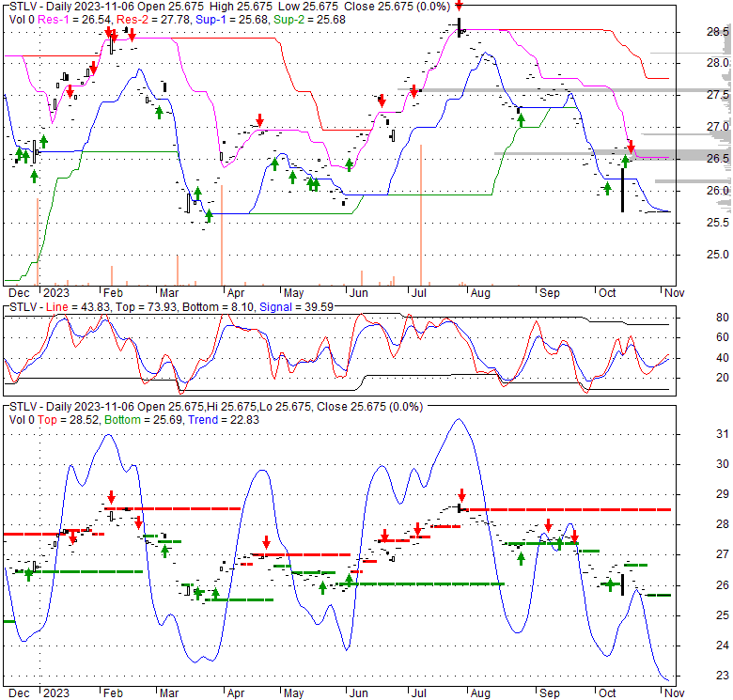Click the 'Res-1 = 26.54' legend entry

pyautogui.click(x=74, y=20)
